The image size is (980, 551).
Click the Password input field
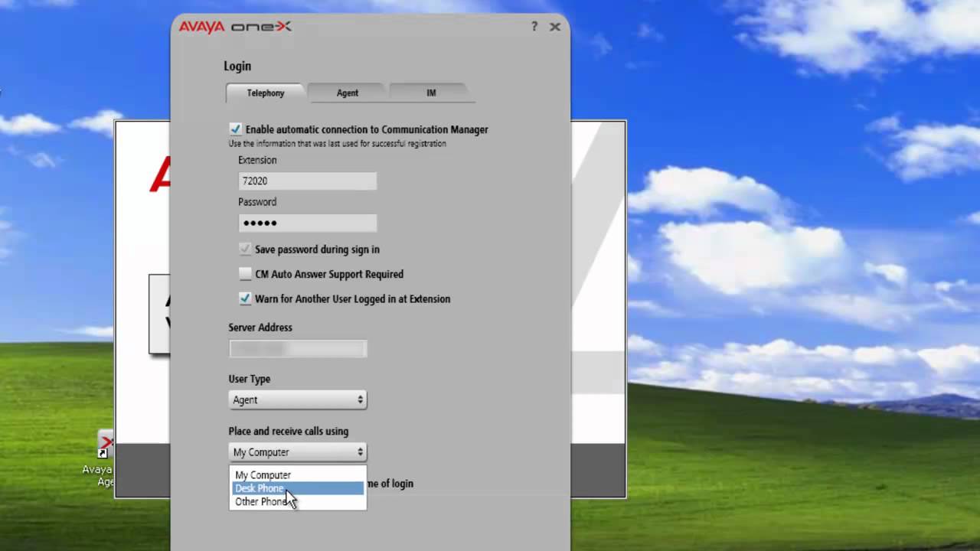[x=307, y=223]
